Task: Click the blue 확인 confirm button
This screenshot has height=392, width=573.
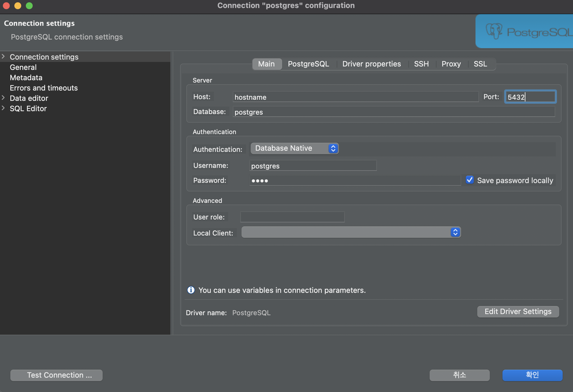Action: coord(532,375)
